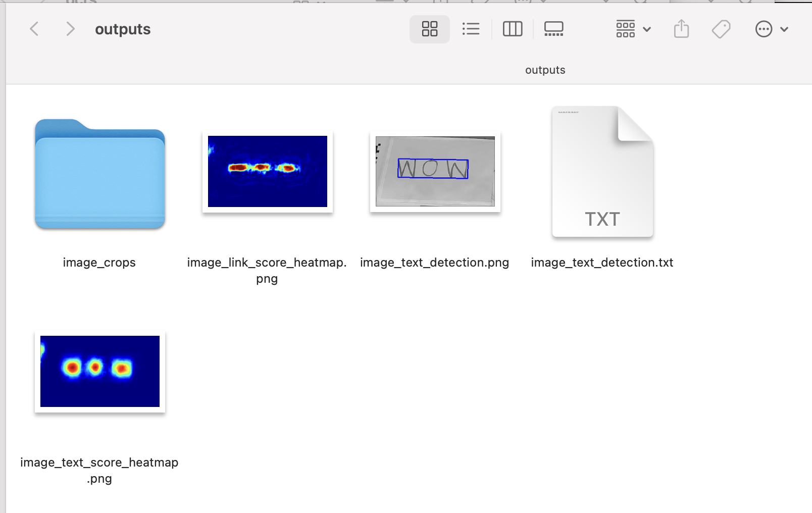Switch to list view
812x513 pixels.
[471, 29]
